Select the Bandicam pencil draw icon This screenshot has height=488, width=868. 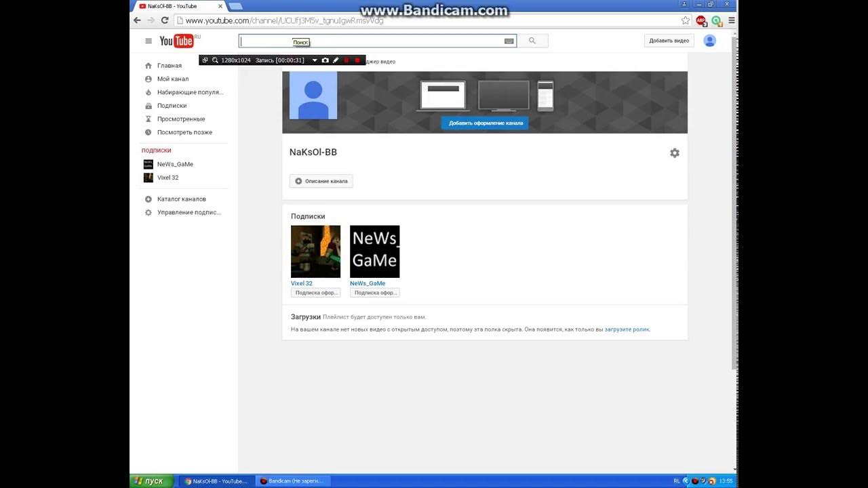click(336, 60)
